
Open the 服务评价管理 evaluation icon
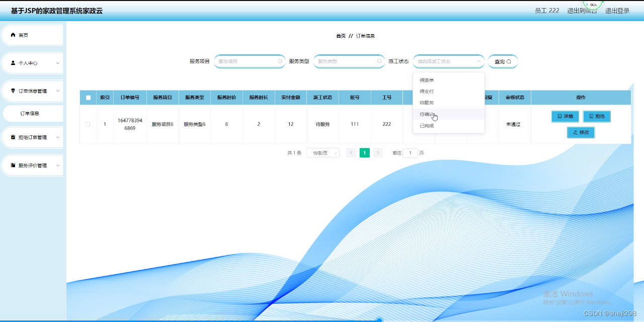click(x=13, y=165)
